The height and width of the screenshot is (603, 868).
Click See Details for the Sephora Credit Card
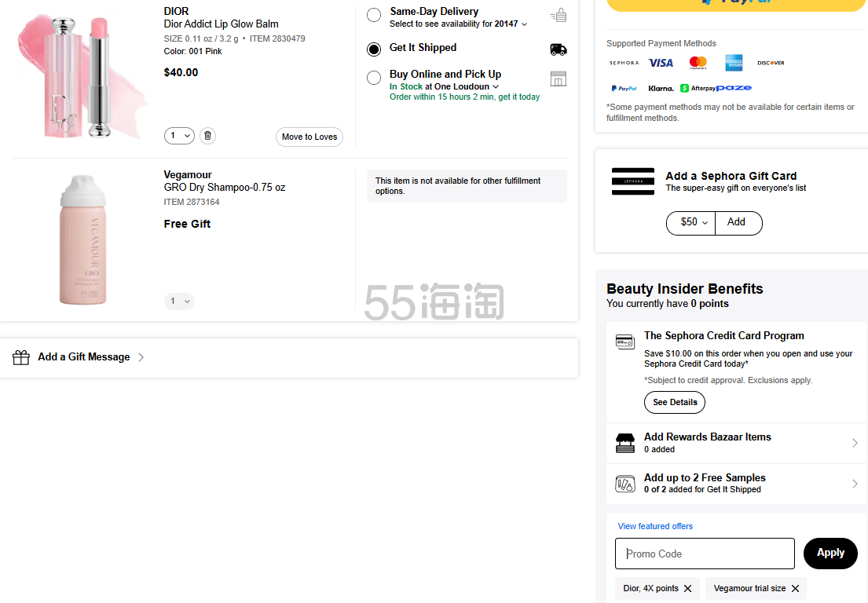point(675,402)
